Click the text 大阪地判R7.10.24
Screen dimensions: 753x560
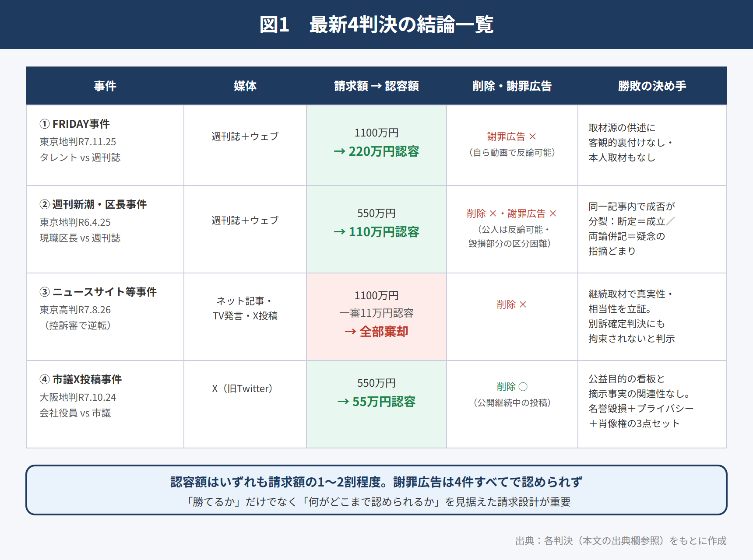coord(78,397)
